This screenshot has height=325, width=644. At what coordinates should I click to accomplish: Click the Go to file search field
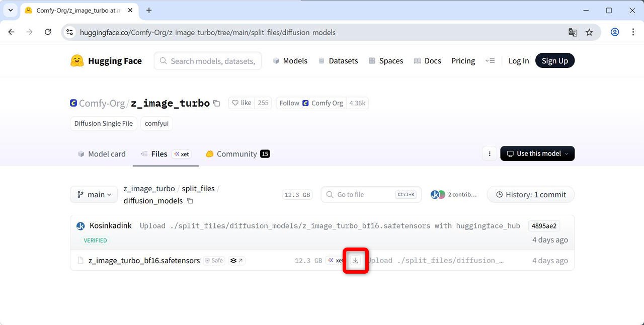(x=362, y=195)
